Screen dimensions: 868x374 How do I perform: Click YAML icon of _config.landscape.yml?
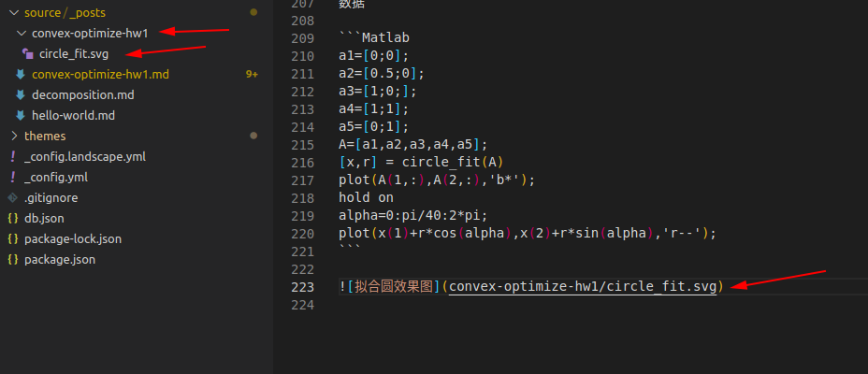13,156
